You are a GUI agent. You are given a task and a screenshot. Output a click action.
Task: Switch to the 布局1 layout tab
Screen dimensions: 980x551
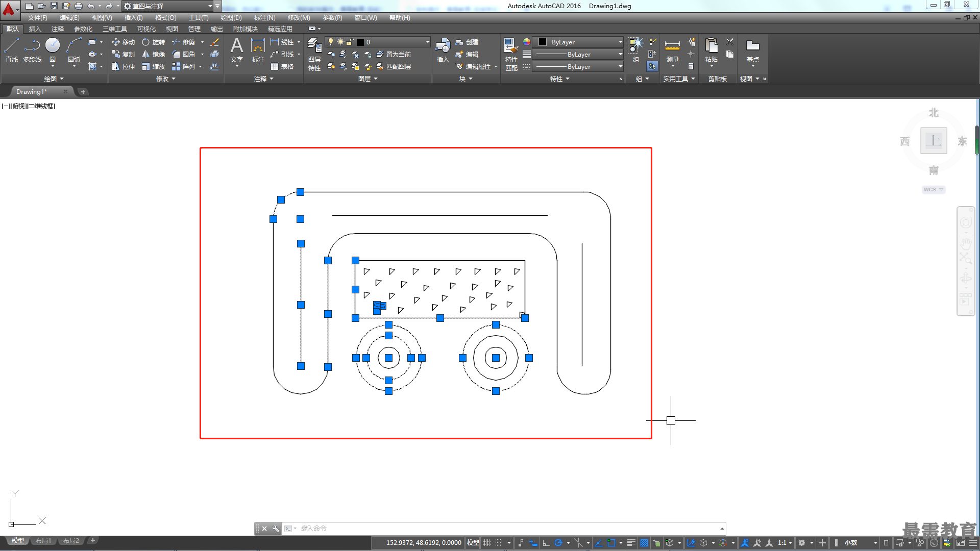tap(43, 540)
